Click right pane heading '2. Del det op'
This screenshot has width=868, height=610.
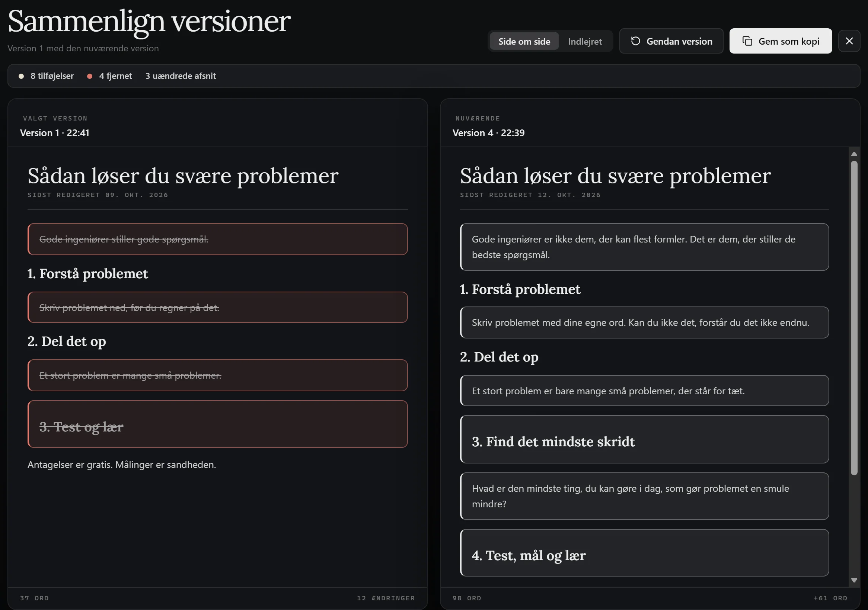tap(499, 357)
